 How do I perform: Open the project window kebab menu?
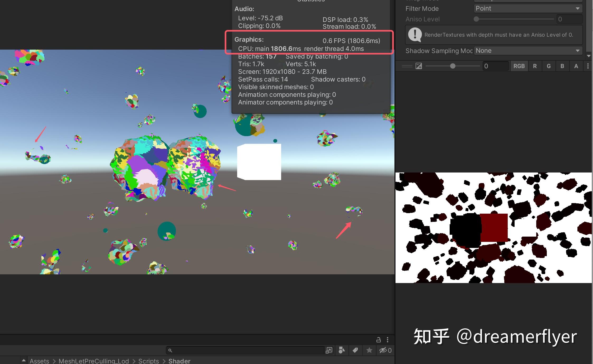388,340
